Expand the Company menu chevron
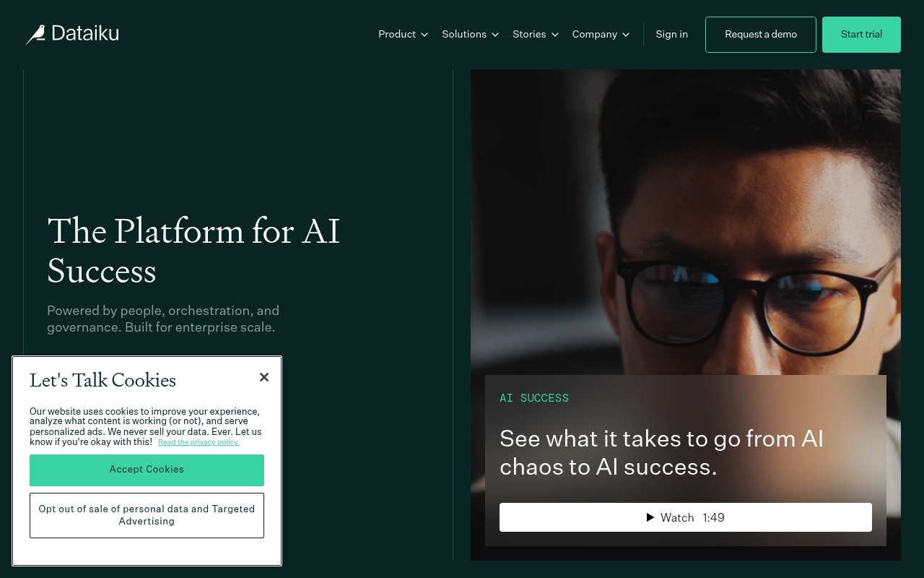This screenshot has height=578, width=924. click(x=626, y=35)
